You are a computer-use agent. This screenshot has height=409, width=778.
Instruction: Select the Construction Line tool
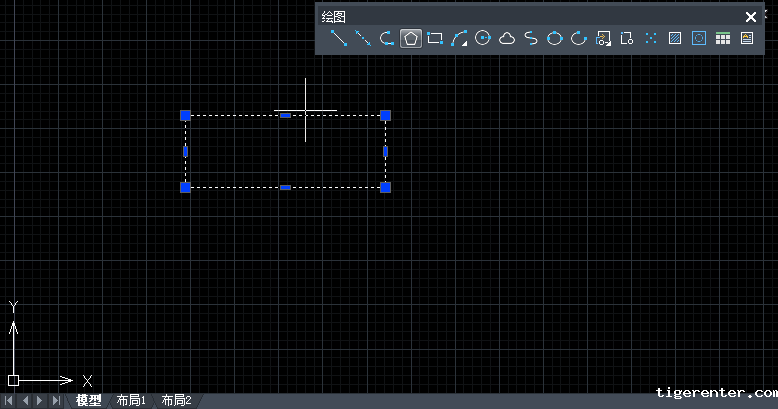363,39
